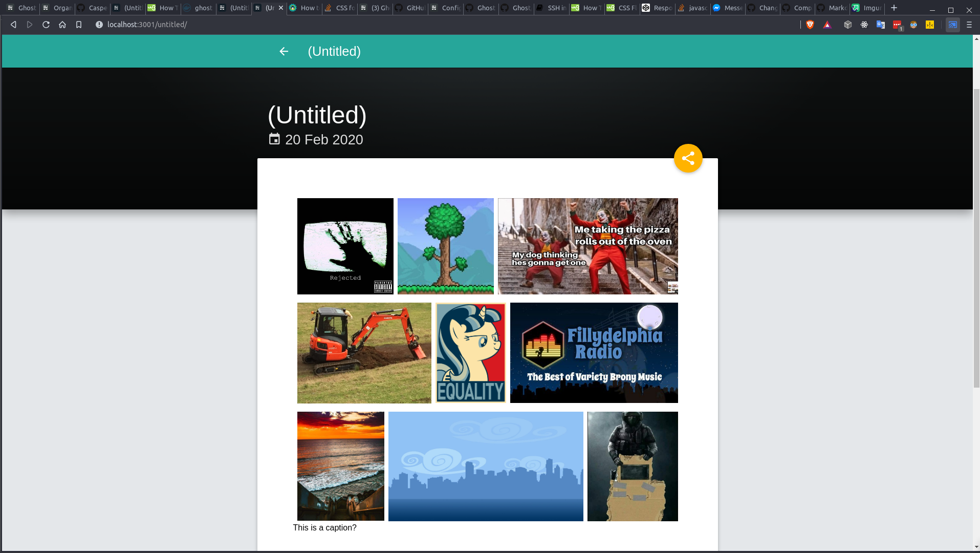The width and height of the screenshot is (980, 553).
Task: Open the Fillydelphia Radio banner image
Action: [594, 353]
